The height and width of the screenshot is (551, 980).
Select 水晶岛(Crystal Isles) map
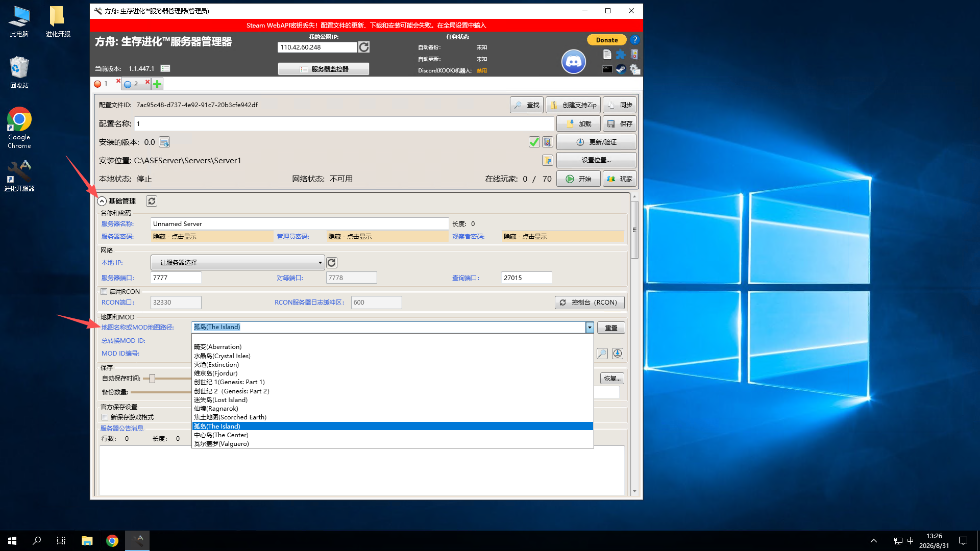(x=392, y=356)
